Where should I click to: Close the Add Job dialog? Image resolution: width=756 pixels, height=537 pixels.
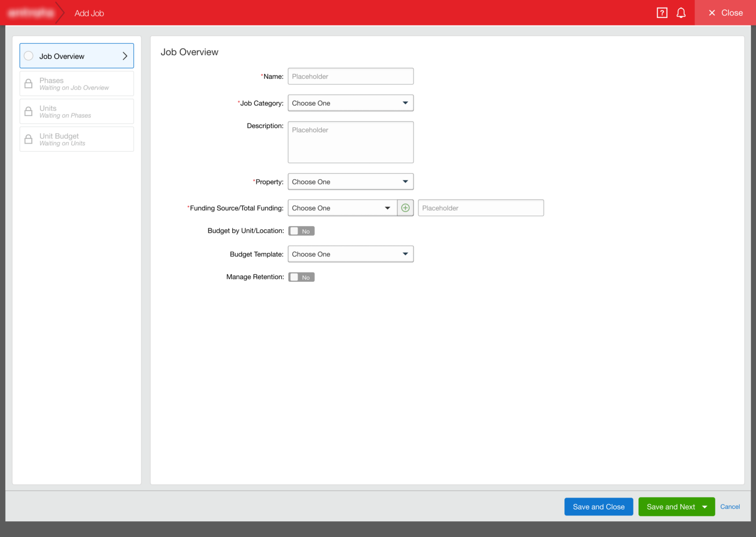click(x=725, y=13)
